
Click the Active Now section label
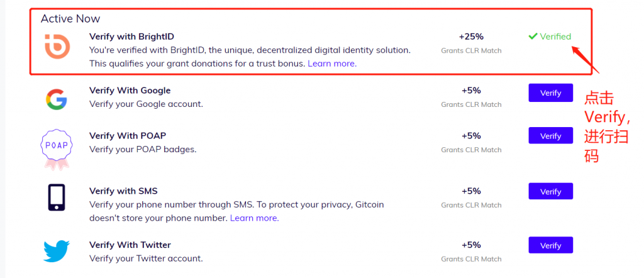tap(70, 19)
